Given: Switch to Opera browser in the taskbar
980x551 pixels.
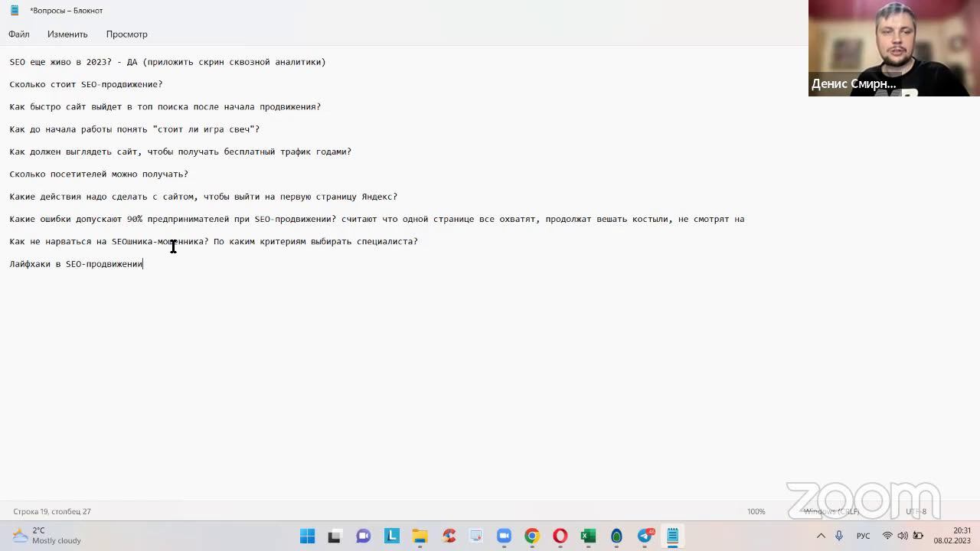Looking at the screenshot, I should 560,536.
